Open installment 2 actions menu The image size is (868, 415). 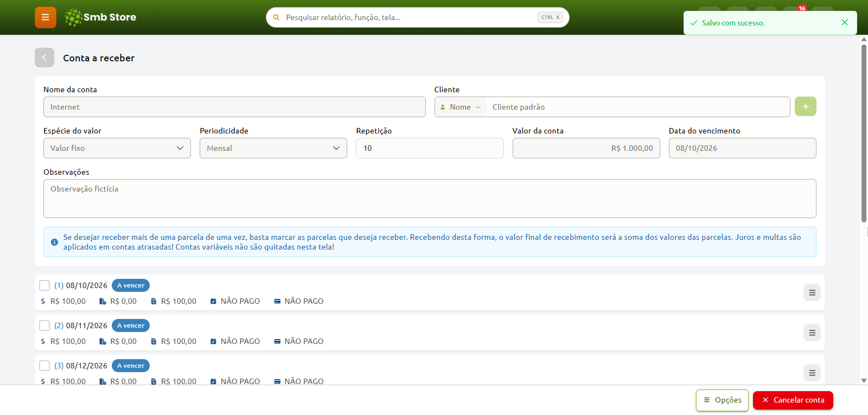[812, 333]
